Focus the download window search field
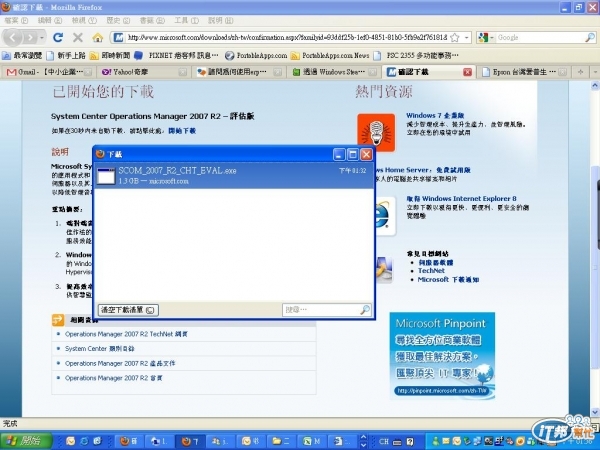This screenshot has width=600, height=450. coord(321,310)
